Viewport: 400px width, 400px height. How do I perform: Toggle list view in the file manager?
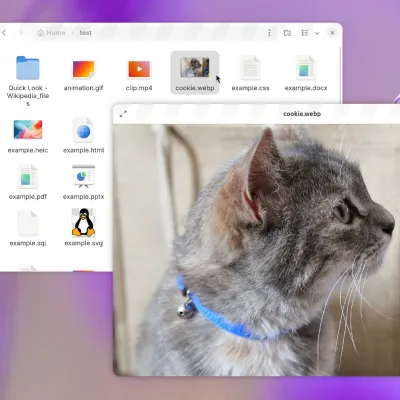[305, 33]
